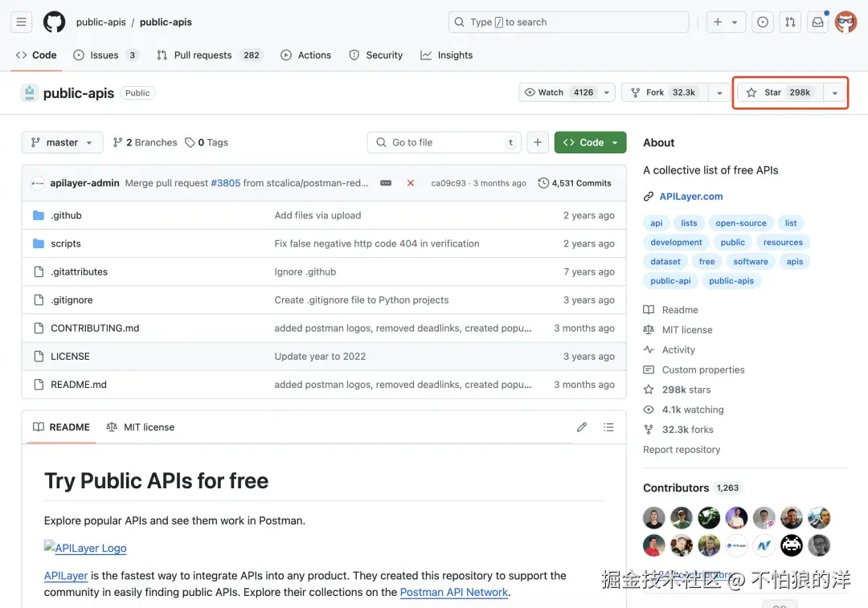This screenshot has height=608, width=868.
Task: Open the first contributor avatar
Action: pos(653,518)
